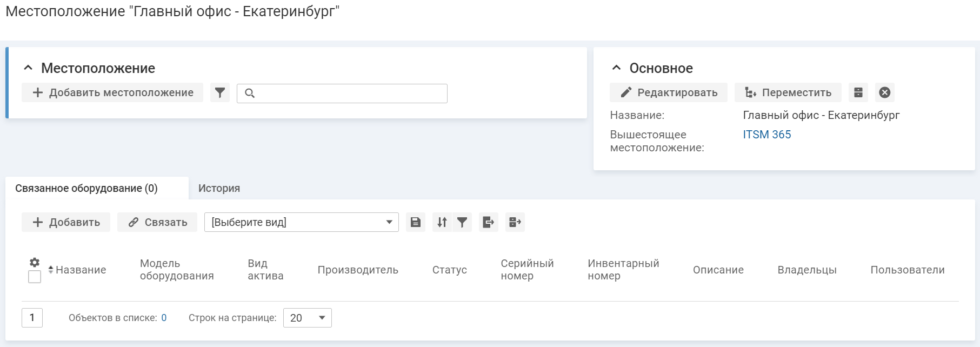Click the export list icon

coord(488,222)
